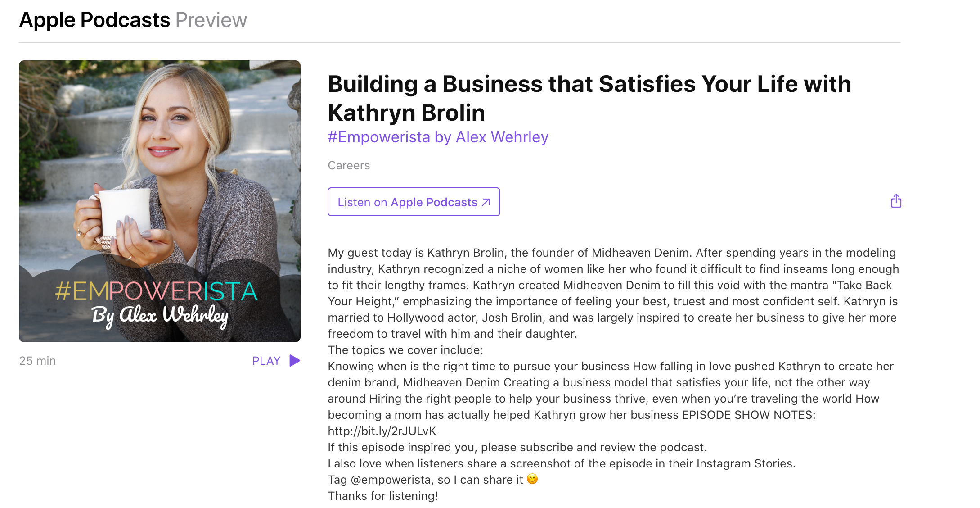Open the #Empowerista by Alex Wehrley link
The width and height of the screenshot is (980, 508).
point(438,137)
